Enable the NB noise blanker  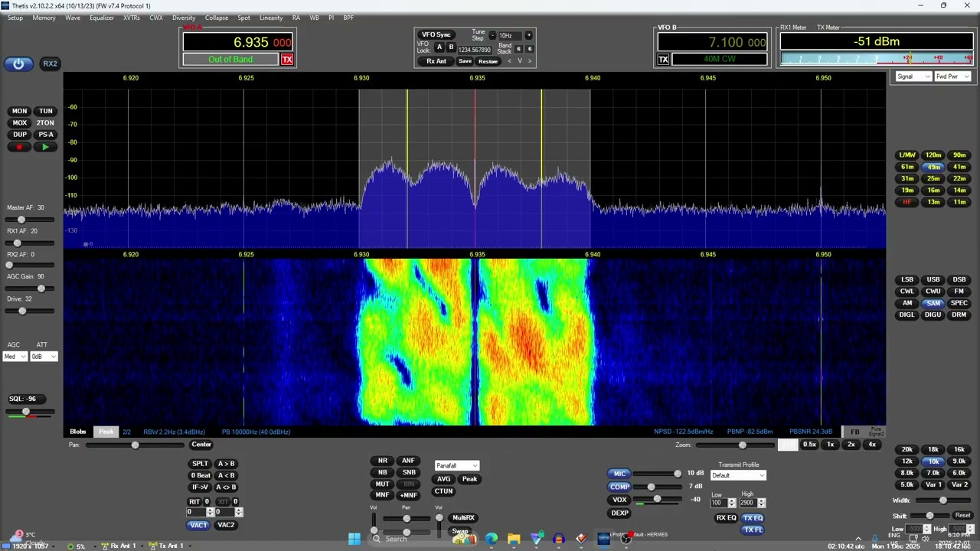click(382, 472)
